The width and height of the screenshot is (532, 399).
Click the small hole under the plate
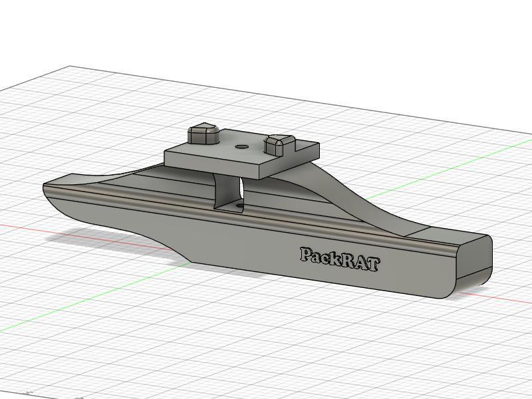240,205
